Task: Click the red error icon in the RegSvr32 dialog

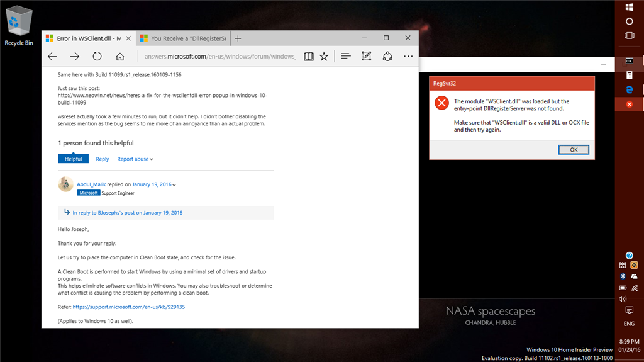Action: (x=441, y=103)
